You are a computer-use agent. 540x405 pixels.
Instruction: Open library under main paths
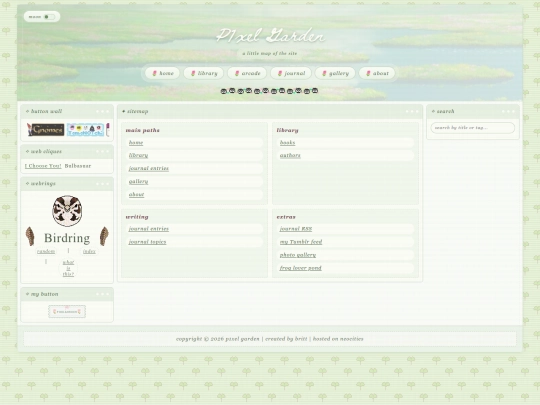138,155
